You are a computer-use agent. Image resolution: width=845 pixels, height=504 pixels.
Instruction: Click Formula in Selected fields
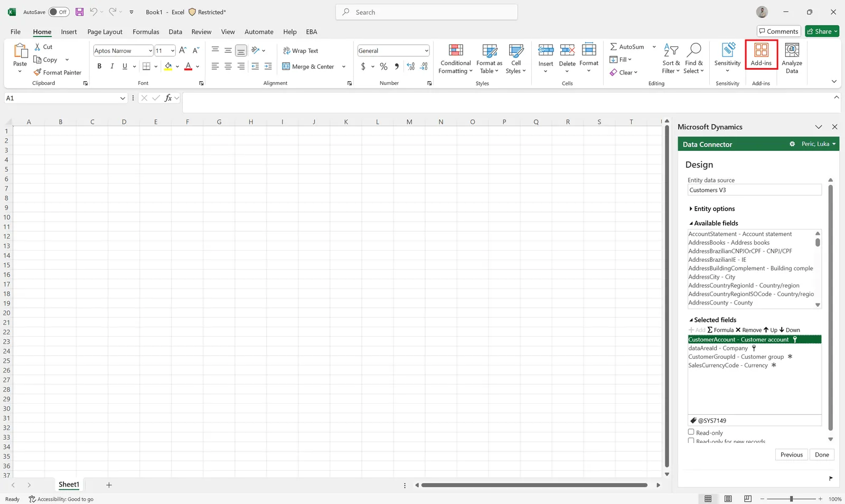click(x=720, y=330)
